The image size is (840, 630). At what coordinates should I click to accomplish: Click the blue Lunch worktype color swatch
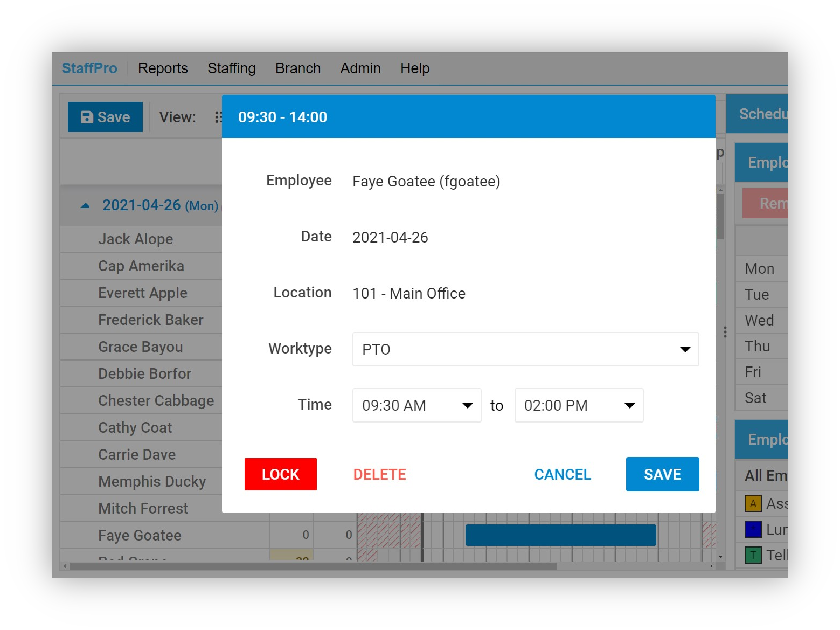click(x=753, y=529)
